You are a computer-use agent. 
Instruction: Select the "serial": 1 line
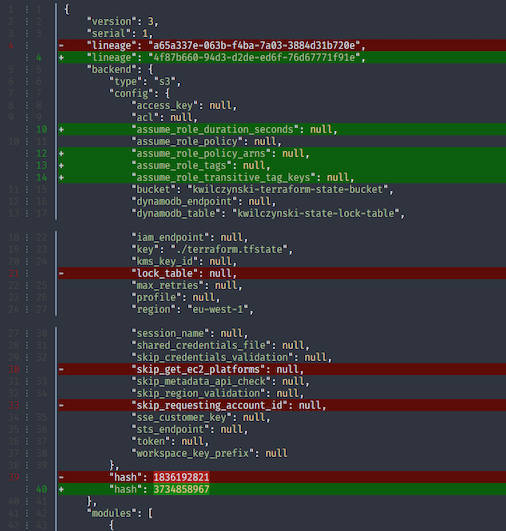pyautogui.click(x=120, y=34)
